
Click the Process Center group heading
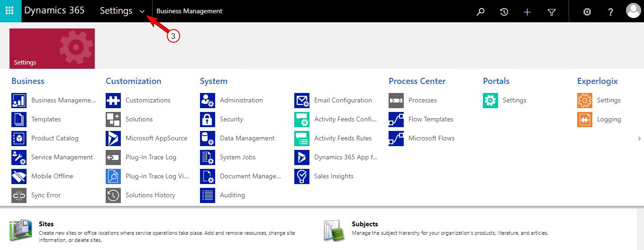417,81
